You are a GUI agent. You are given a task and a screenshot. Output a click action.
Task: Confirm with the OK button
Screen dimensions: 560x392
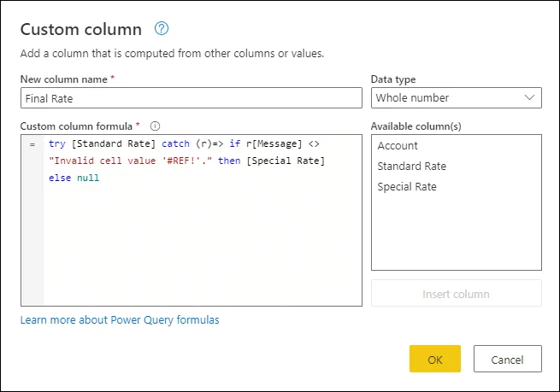pos(435,359)
